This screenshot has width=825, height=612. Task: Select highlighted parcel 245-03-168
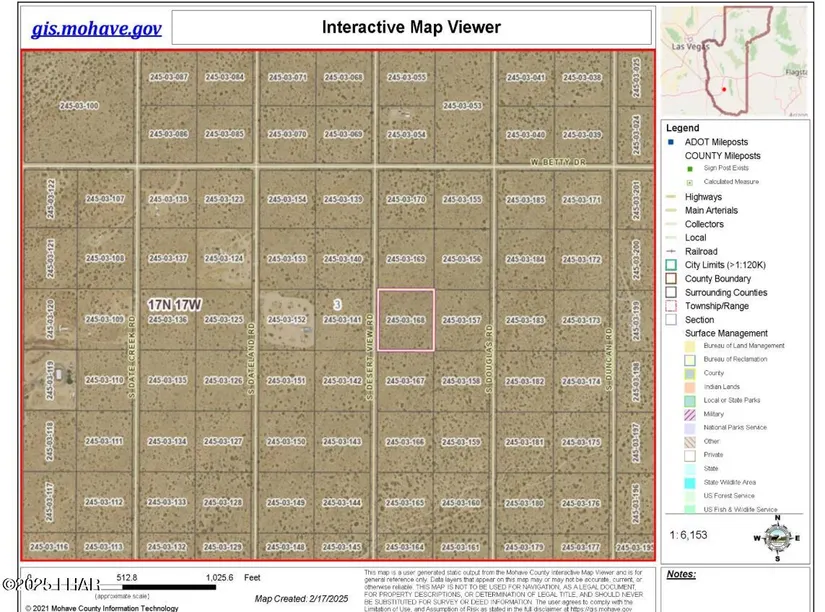[x=406, y=320]
